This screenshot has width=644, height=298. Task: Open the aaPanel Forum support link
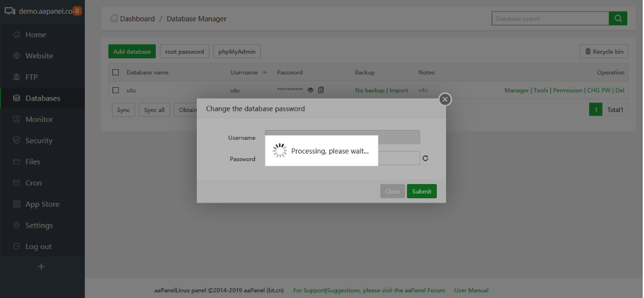369,290
